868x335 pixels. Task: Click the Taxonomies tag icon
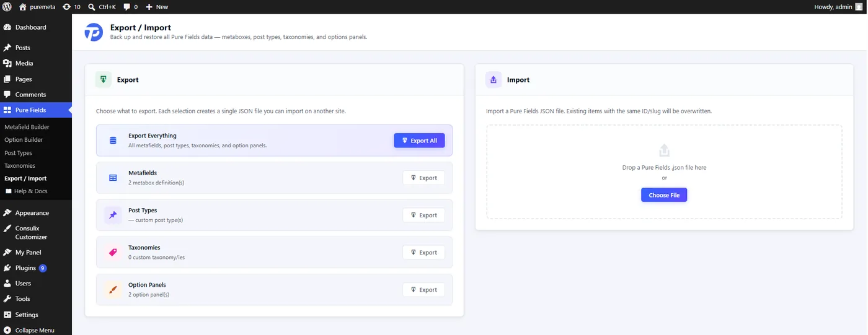113,252
